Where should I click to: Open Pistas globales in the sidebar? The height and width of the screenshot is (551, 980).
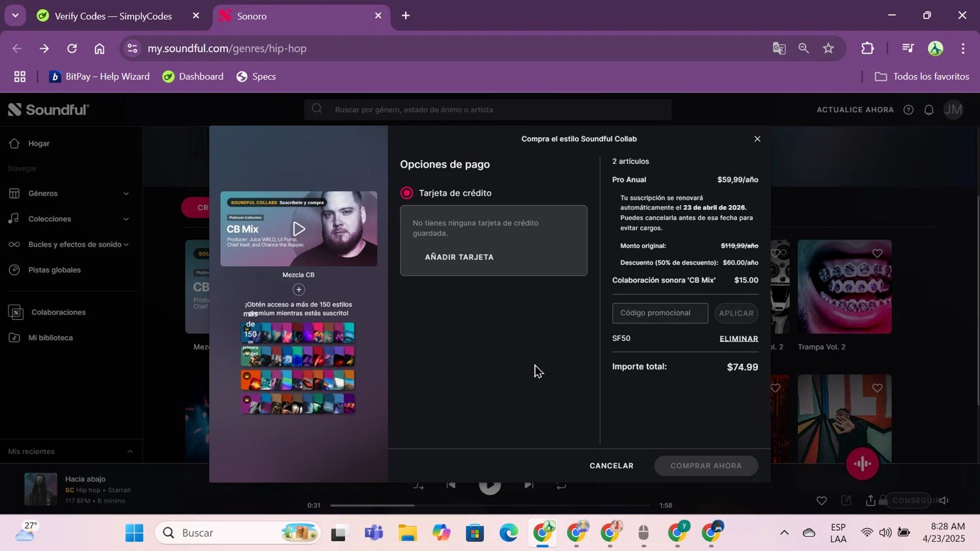(x=54, y=270)
